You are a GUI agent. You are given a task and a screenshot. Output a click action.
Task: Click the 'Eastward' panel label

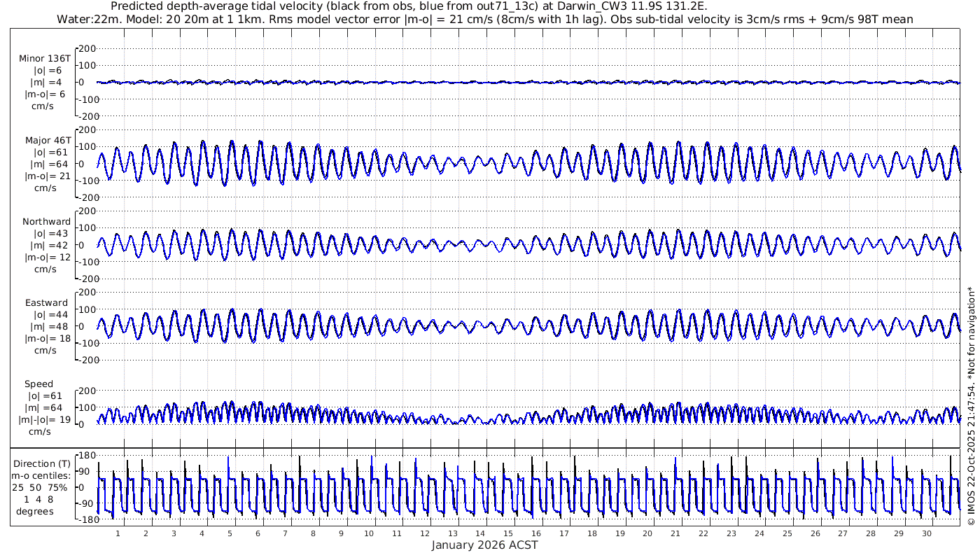pos(46,303)
